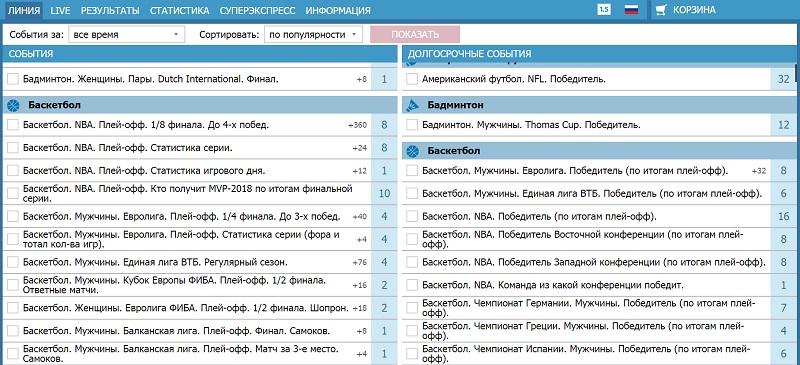Open the ЛИНИЯ tab

point(24,10)
